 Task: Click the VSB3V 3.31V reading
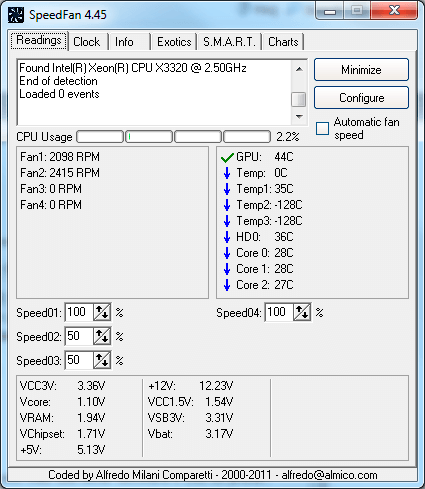click(191, 418)
